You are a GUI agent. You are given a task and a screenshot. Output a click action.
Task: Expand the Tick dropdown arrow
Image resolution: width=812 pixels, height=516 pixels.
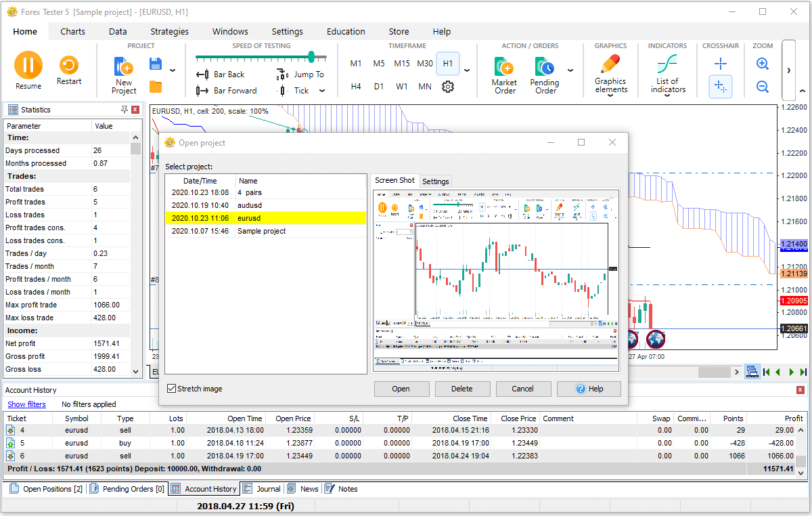coord(322,91)
